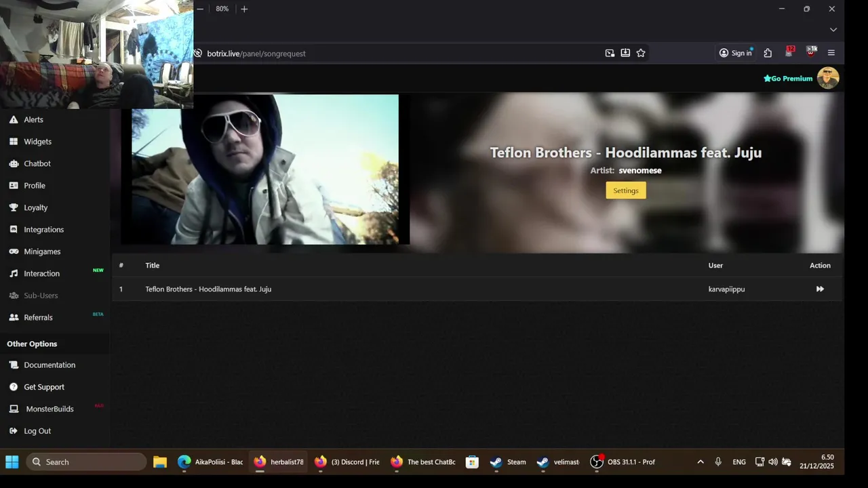Switch to the OBS 31.1.1 window
Screen dimensions: 868x488
[623, 462]
